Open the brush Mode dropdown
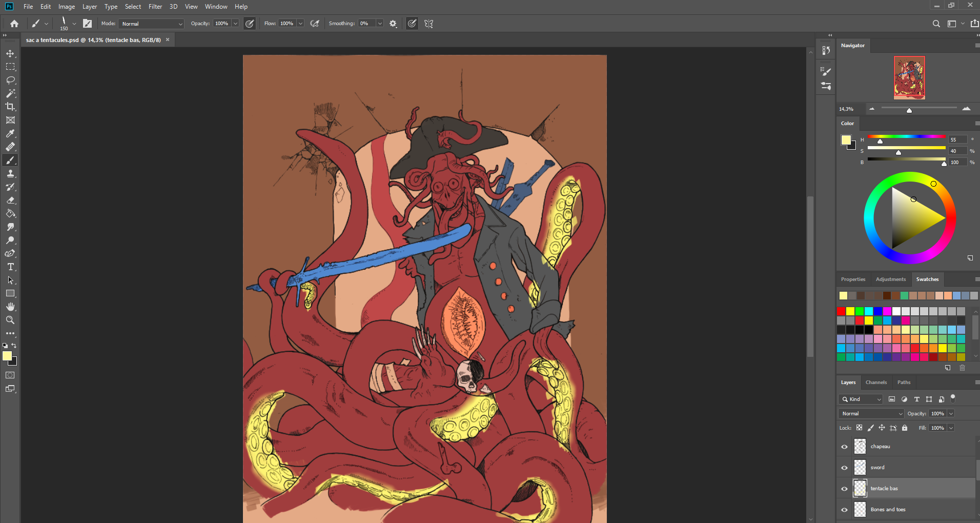The image size is (980, 523). (151, 24)
